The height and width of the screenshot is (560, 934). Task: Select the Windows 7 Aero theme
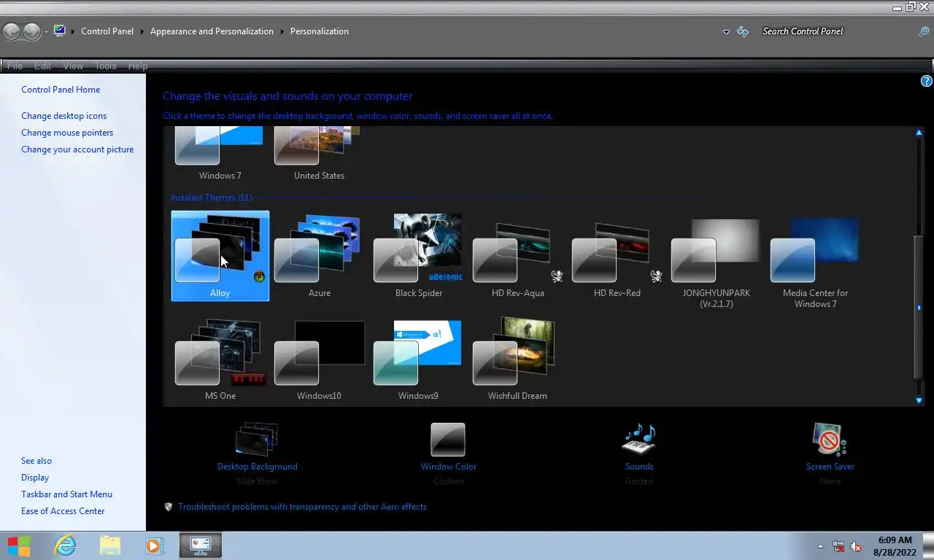(x=220, y=154)
